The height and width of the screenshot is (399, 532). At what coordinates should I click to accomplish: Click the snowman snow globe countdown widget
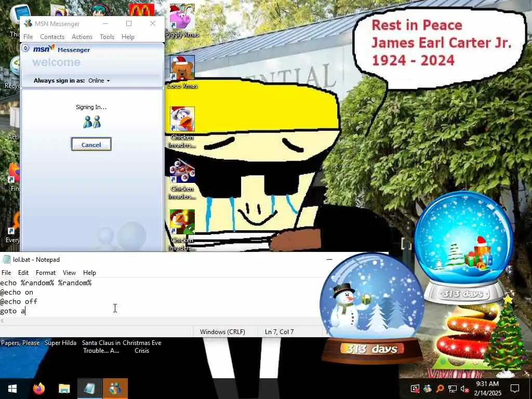pyautogui.click(x=372, y=308)
